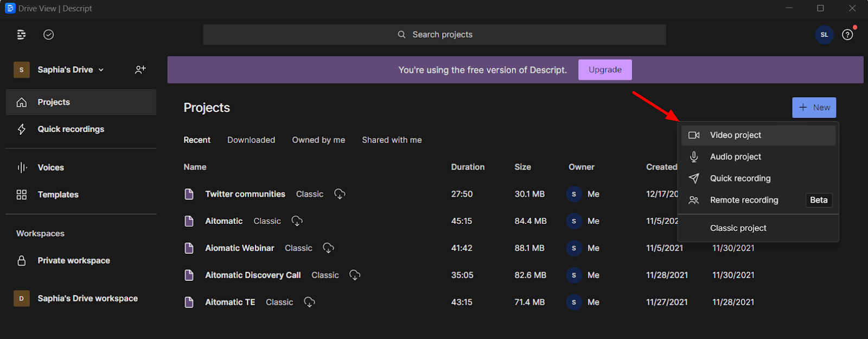This screenshot has width=868, height=339.
Task: Click the home icon next to Projects
Action: (x=22, y=102)
